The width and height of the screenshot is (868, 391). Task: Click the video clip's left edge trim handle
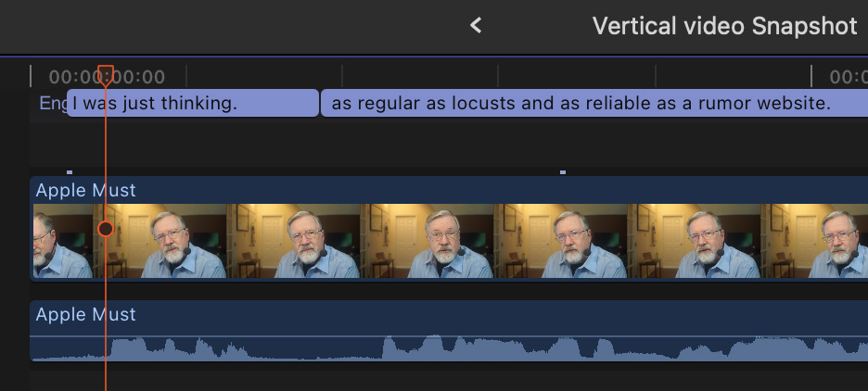[x=32, y=228]
